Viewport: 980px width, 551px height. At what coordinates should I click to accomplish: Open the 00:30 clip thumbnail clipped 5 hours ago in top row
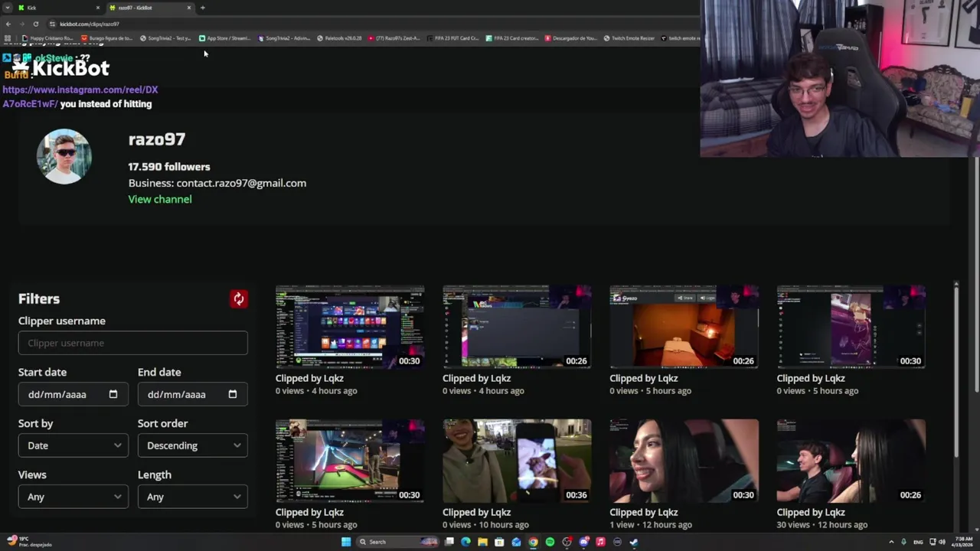pos(851,327)
